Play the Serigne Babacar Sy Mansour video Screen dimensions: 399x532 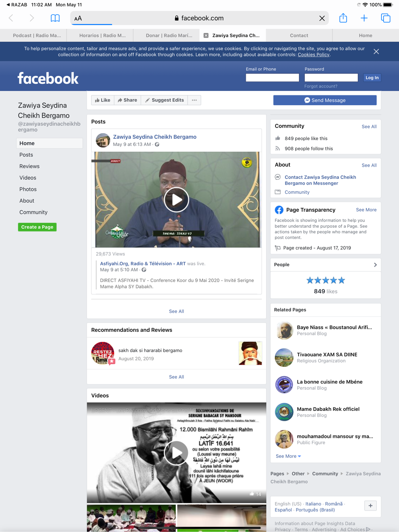point(176,453)
